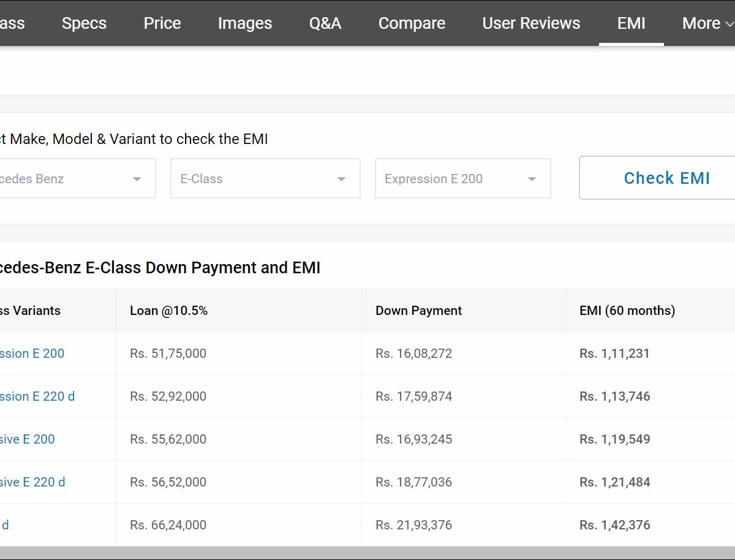
Task: Expand the Expression E 200 variant dropdown
Action: (x=462, y=179)
